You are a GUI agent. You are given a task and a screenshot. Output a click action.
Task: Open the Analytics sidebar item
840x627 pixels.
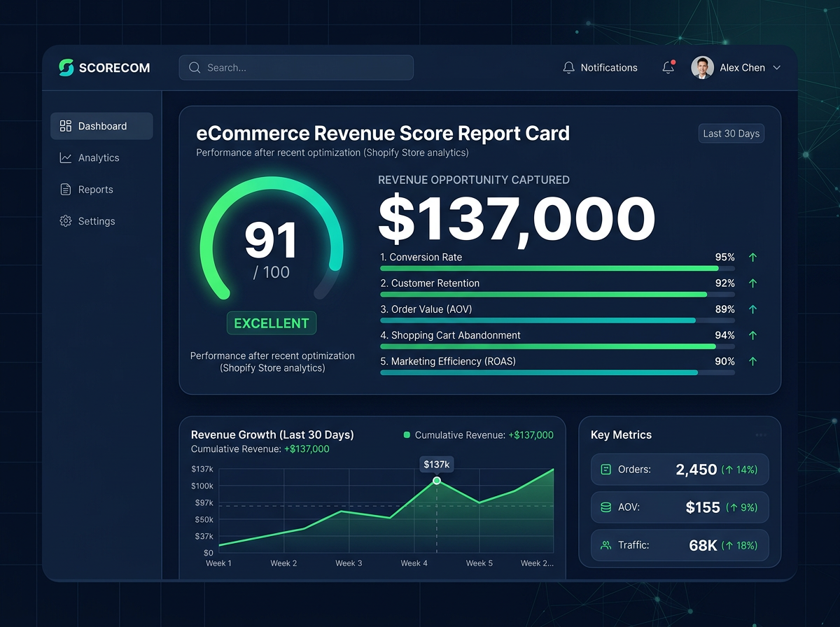tap(101, 158)
